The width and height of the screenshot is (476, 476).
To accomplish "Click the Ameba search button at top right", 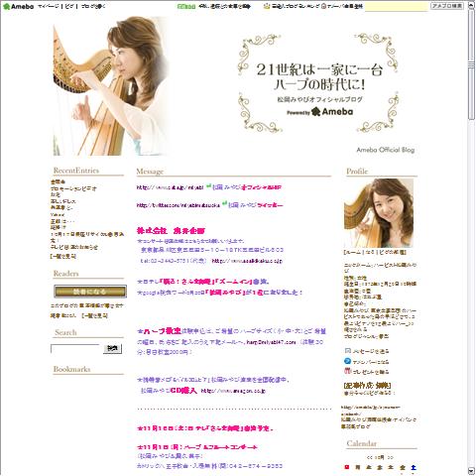I will (447, 6).
